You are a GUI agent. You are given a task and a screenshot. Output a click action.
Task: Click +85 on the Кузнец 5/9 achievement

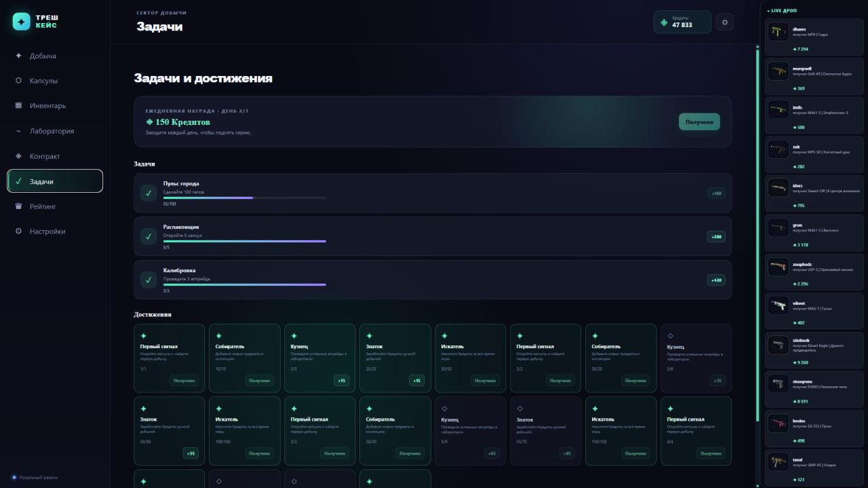492,453
